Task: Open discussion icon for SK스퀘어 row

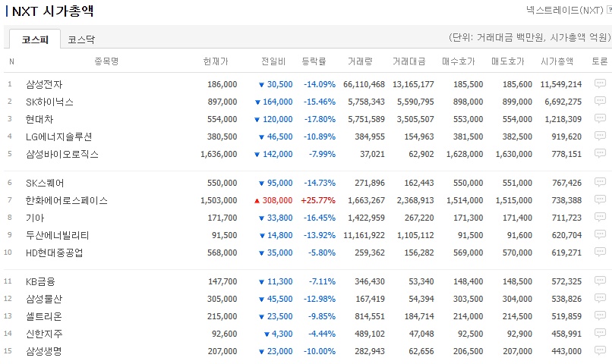Action: tap(600, 182)
